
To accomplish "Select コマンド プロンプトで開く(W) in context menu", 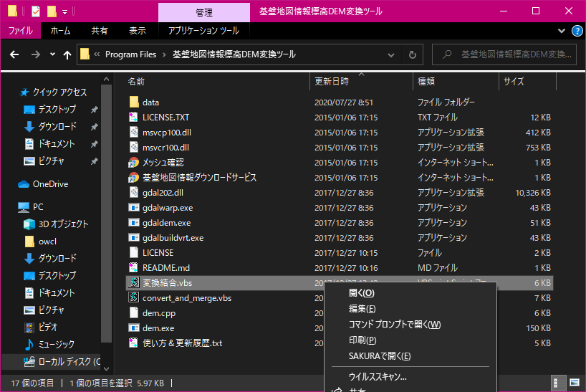I will (x=394, y=325).
